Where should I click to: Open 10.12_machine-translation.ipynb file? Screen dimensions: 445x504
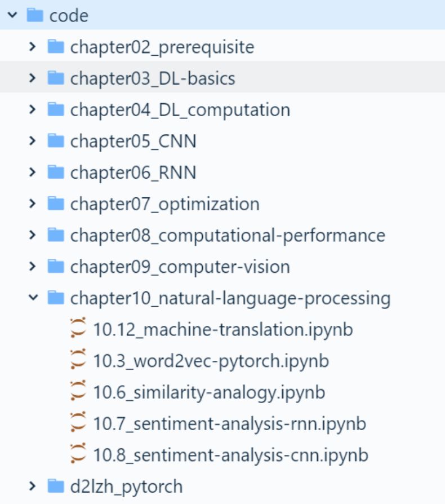click(223, 329)
